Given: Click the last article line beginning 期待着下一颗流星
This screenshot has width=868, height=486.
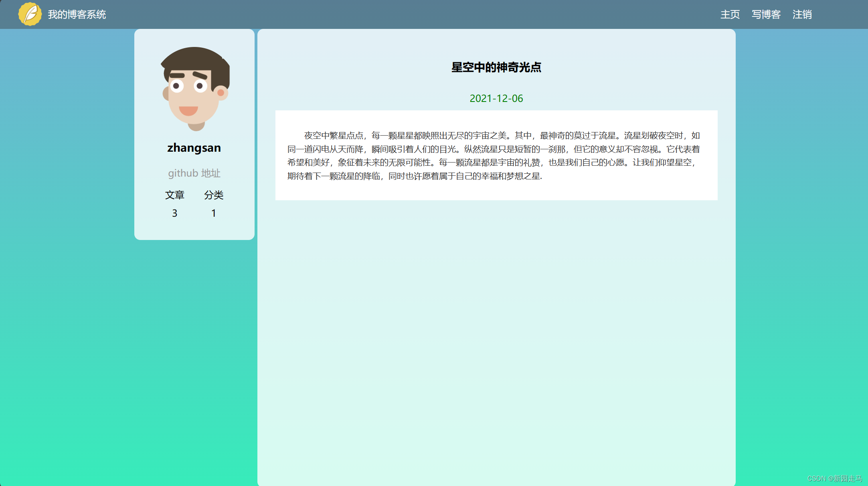Looking at the screenshot, I should (x=415, y=176).
